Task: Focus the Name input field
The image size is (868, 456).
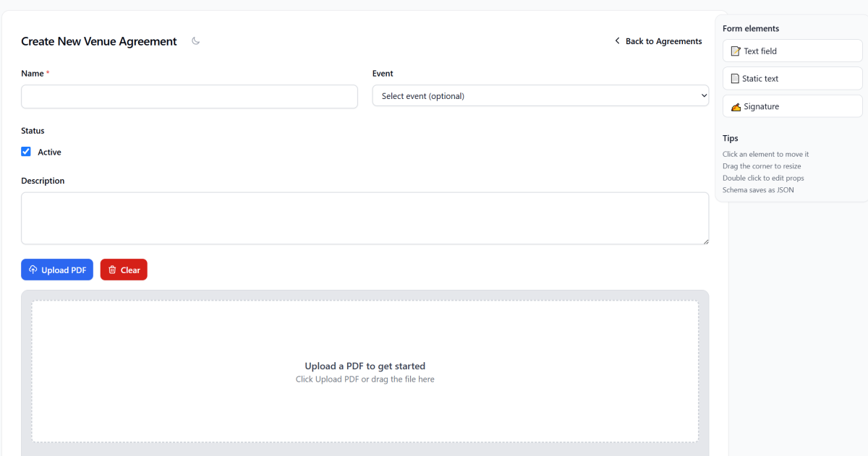Action: pos(190,97)
